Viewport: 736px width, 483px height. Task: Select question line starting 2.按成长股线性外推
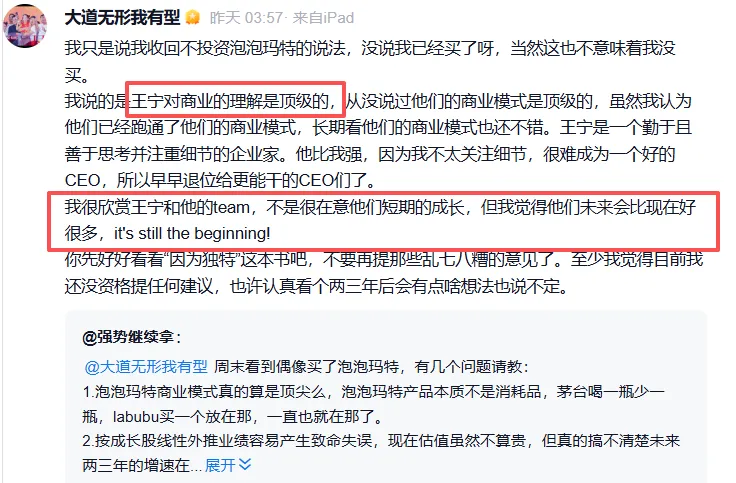point(381,441)
